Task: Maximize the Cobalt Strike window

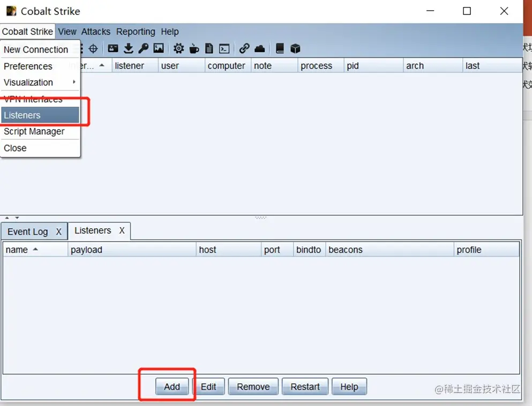Action: pyautogui.click(x=467, y=11)
